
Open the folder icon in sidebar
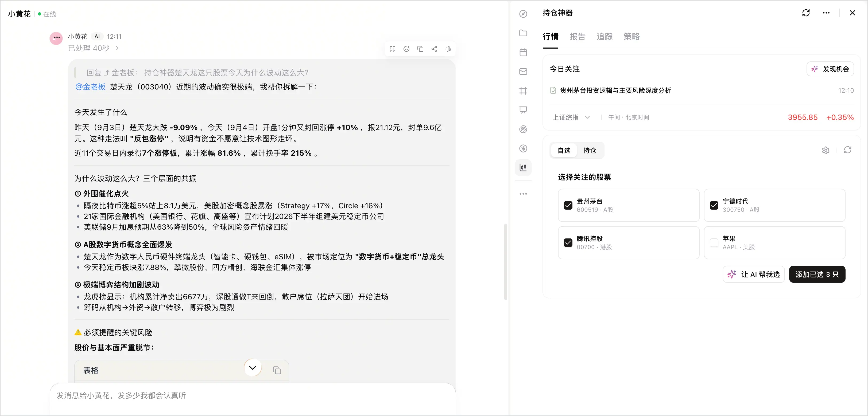(523, 33)
